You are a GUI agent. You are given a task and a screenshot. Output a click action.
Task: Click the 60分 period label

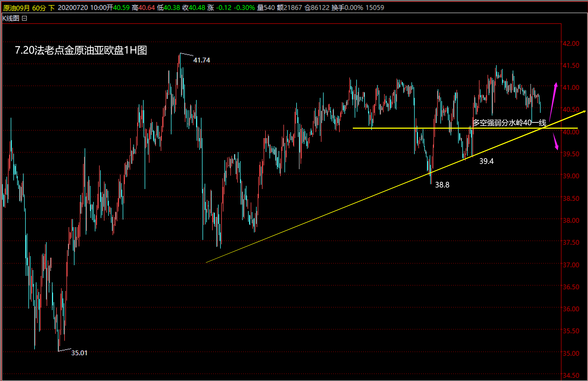pyautogui.click(x=39, y=8)
